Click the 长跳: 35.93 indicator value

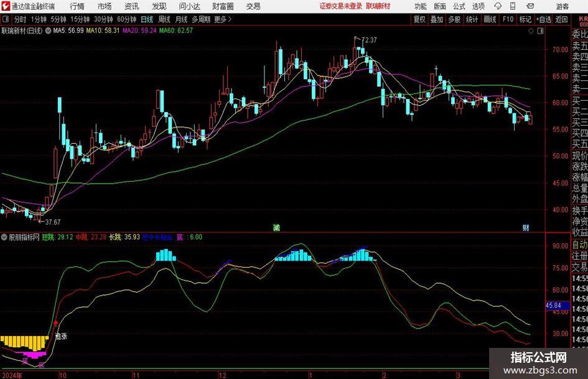tap(124, 237)
